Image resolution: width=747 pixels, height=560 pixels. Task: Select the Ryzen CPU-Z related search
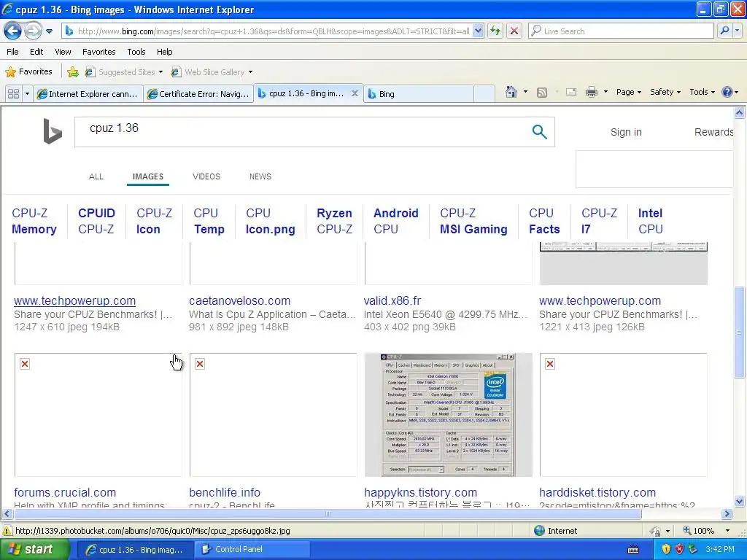[334, 221]
